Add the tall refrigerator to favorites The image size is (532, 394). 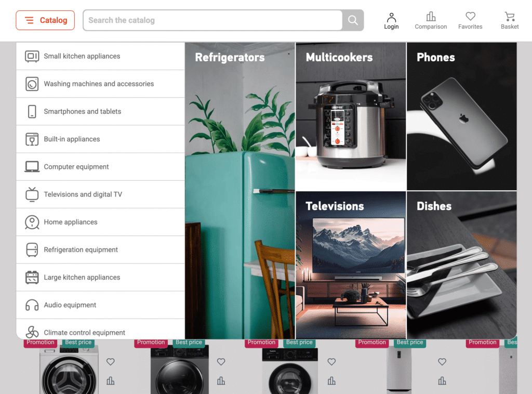click(x=442, y=362)
